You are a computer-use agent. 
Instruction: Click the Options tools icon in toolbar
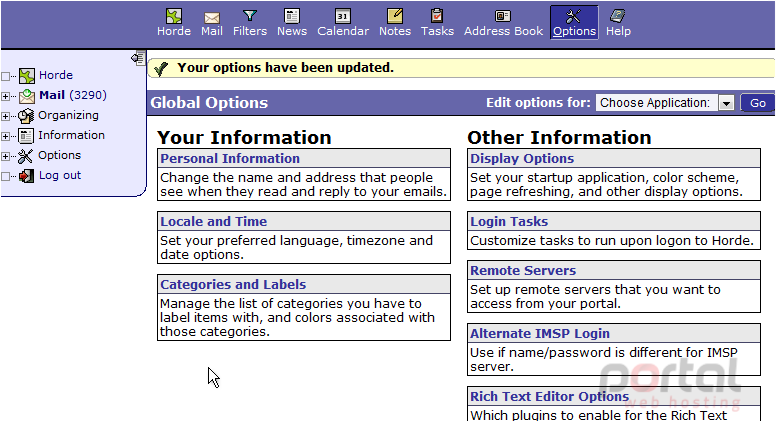pos(574,16)
